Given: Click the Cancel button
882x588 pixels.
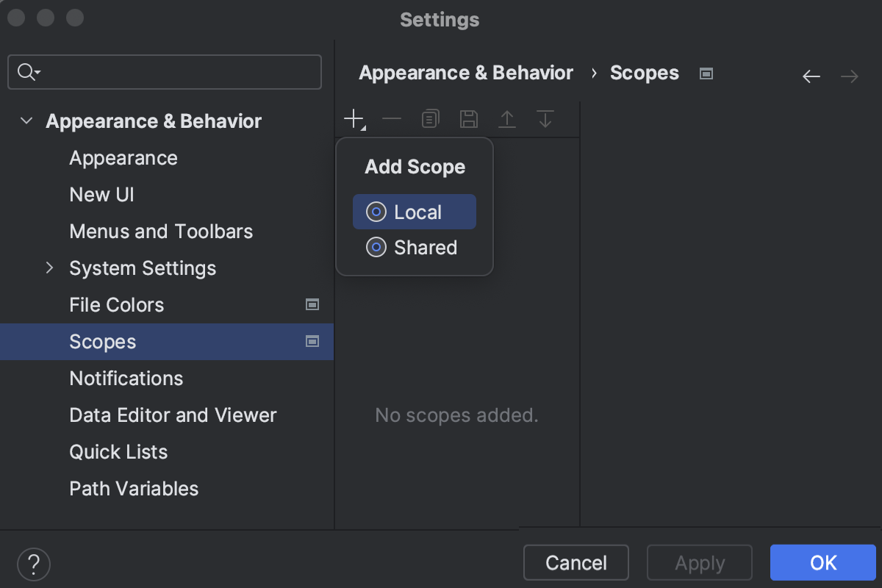Looking at the screenshot, I should click(x=576, y=562).
